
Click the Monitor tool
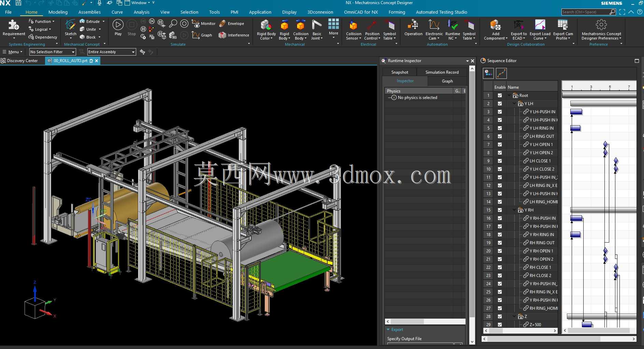204,24
